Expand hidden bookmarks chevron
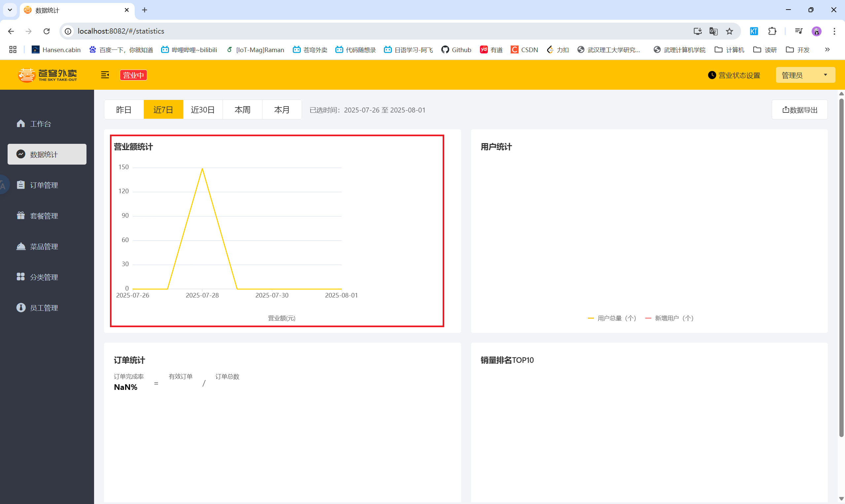845x504 pixels. (827, 49)
